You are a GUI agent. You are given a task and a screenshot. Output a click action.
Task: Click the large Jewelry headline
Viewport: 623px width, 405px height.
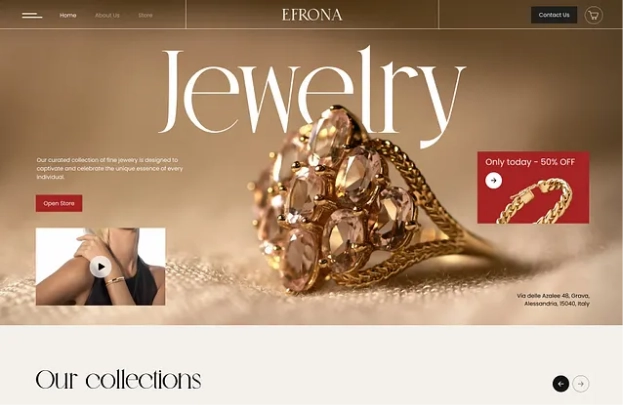pos(312,95)
